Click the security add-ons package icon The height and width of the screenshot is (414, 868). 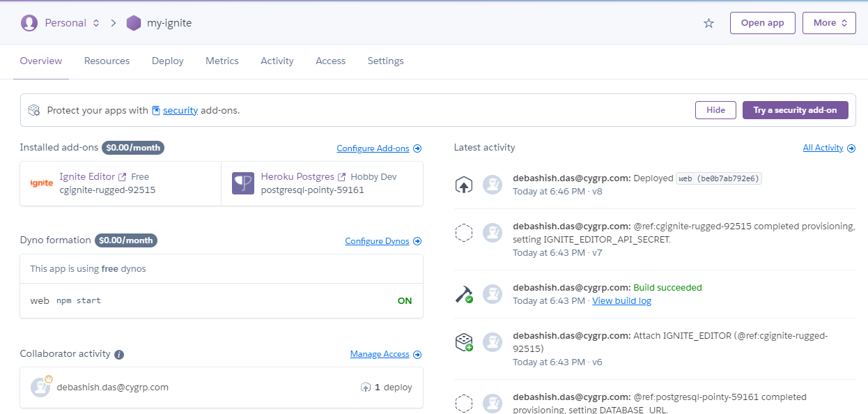[x=34, y=110]
